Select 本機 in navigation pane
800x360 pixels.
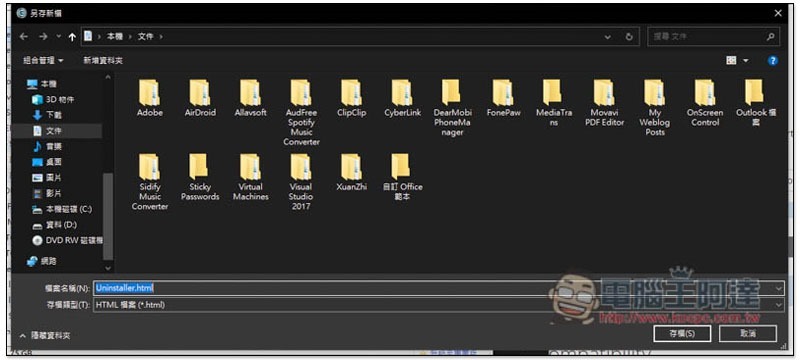click(x=43, y=84)
